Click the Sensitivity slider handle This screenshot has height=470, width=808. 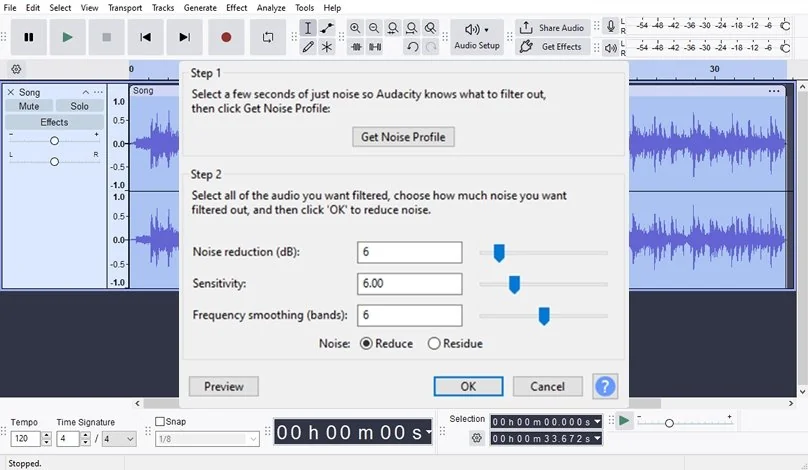514,285
